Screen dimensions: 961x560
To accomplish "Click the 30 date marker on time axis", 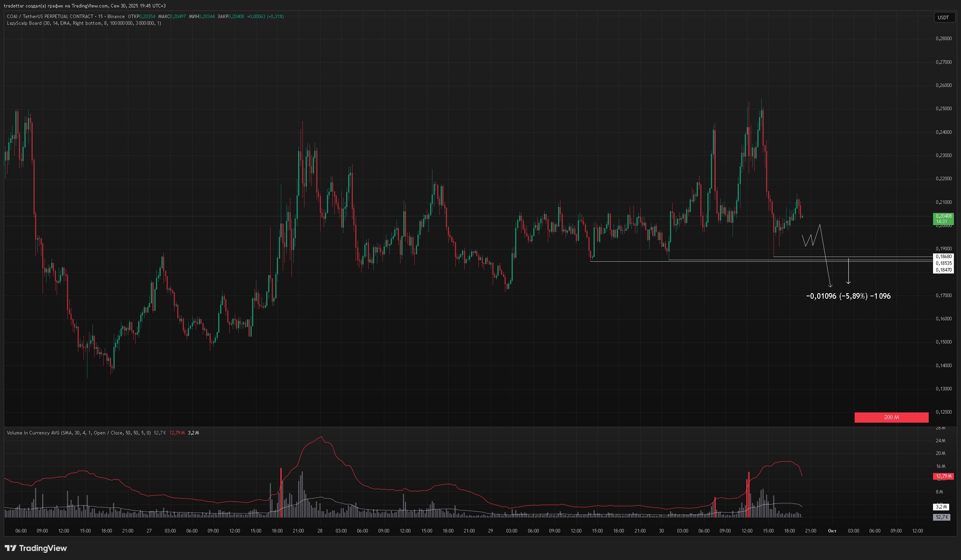I will [661, 531].
